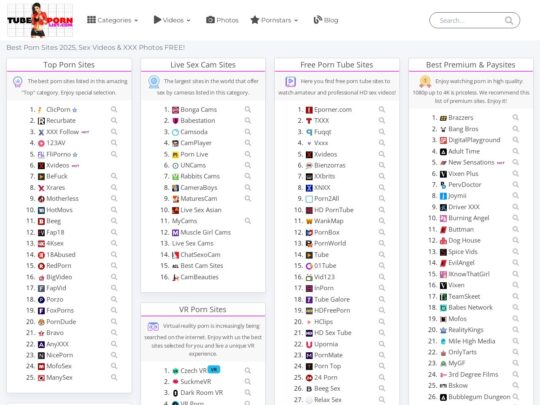
Task: Click the magnifier icon next to Recurbate
Action: click(x=114, y=120)
